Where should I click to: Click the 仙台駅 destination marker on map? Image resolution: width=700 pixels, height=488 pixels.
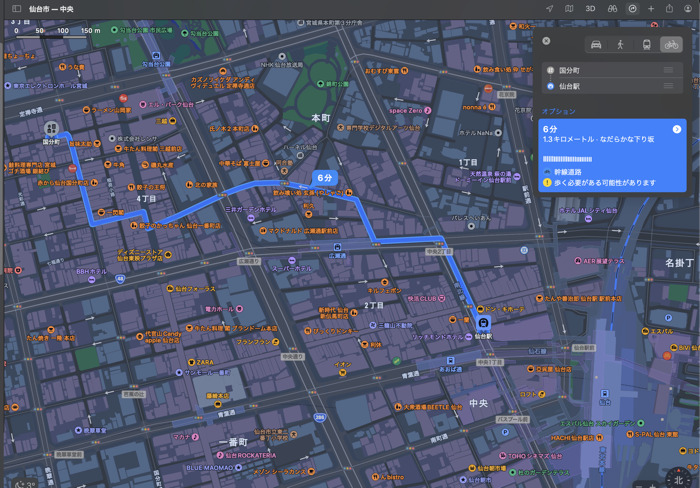pyautogui.click(x=483, y=323)
